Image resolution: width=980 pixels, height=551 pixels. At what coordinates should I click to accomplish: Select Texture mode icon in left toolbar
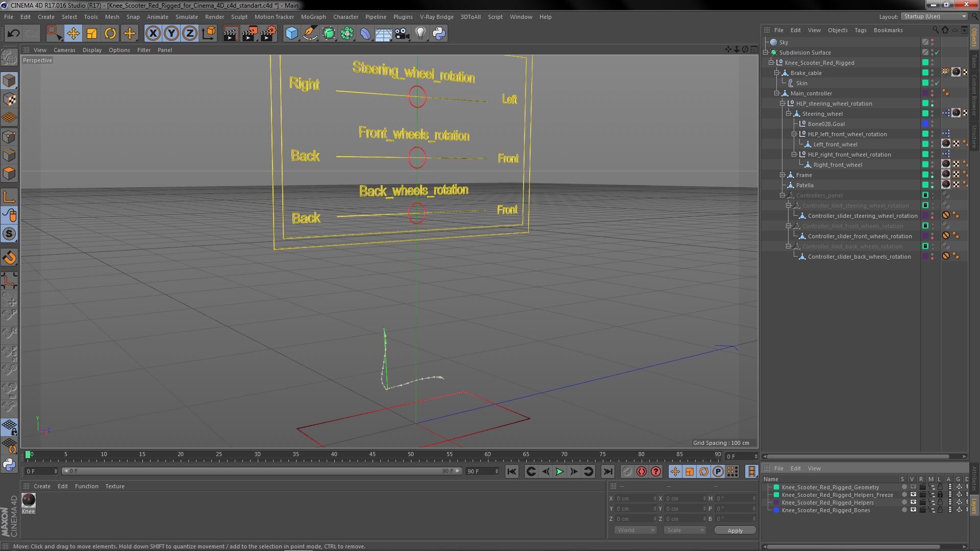[9, 99]
